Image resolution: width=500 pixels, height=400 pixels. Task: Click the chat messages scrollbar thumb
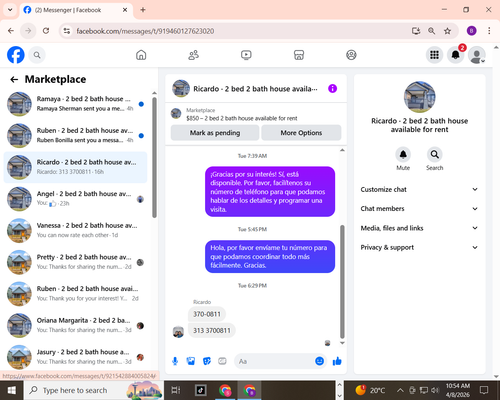tap(342, 282)
